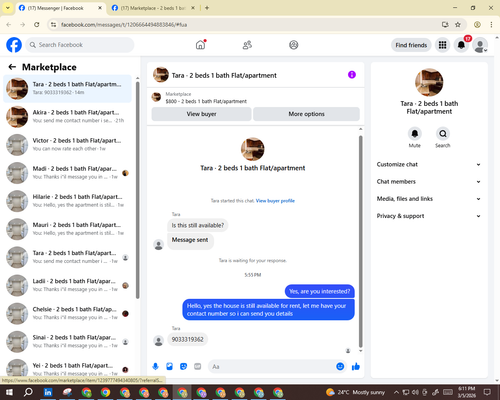The image size is (500, 400).
Task: Open Chelsie - 2 beds 1 bath chat
Action: [x=67, y=313]
